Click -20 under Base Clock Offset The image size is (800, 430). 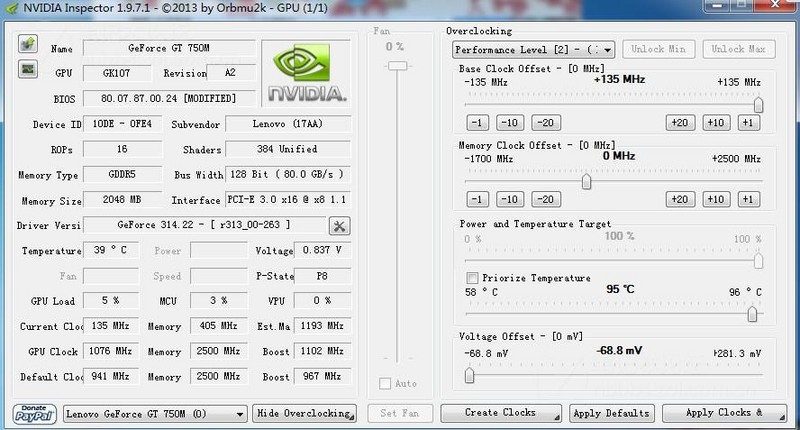coord(546,123)
